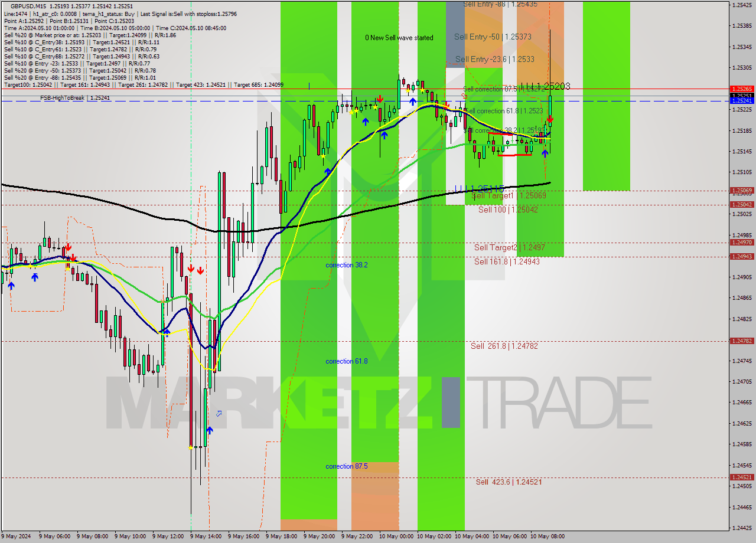
Task: Click the '10 May 08:00' time axis label
Action: [x=547, y=537]
